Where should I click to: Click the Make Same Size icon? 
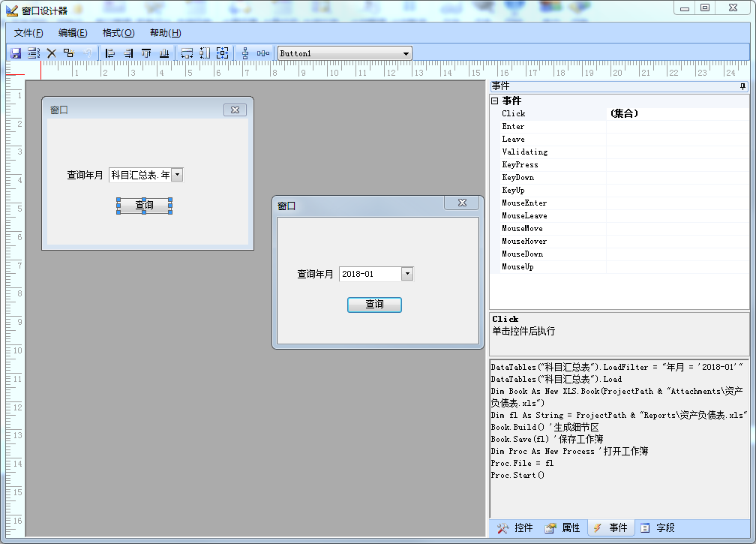click(223, 53)
